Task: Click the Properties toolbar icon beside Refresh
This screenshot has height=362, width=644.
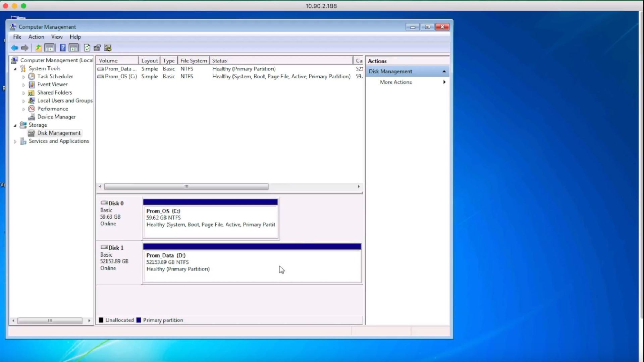Action: pyautogui.click(x=97, y=48)
